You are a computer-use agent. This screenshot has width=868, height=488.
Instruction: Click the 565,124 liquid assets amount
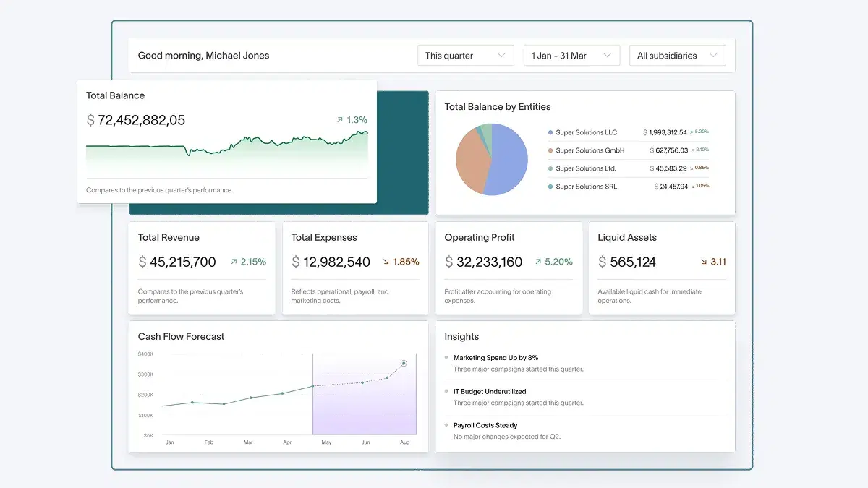point(633,262)
